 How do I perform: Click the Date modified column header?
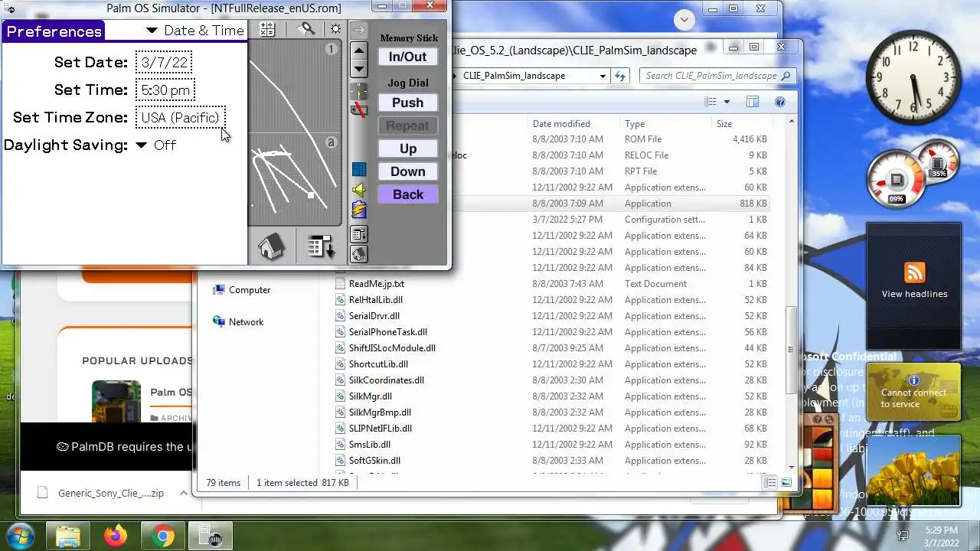574,124
